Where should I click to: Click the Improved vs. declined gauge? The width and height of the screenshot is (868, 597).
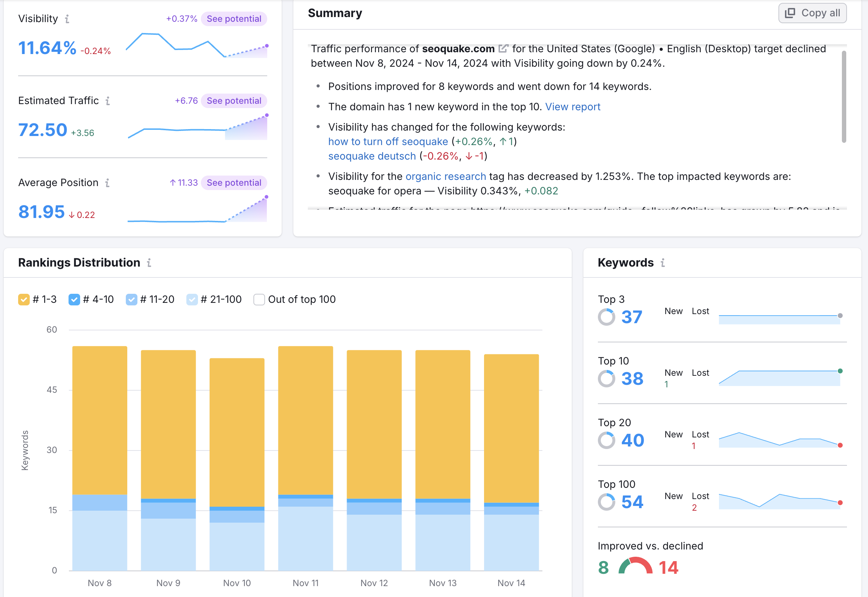[x=635, y=567]
